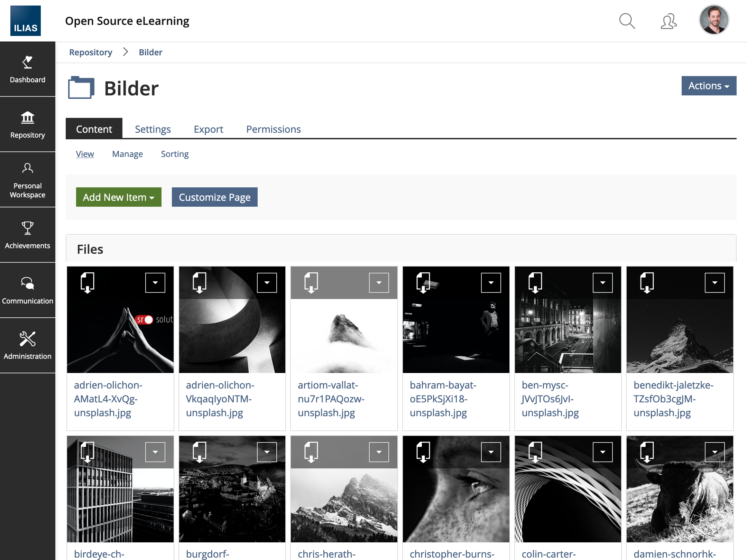Viewport: 747px width, 560px height.
Task: Open the contacts people icon in header
Action: point(668,21)
